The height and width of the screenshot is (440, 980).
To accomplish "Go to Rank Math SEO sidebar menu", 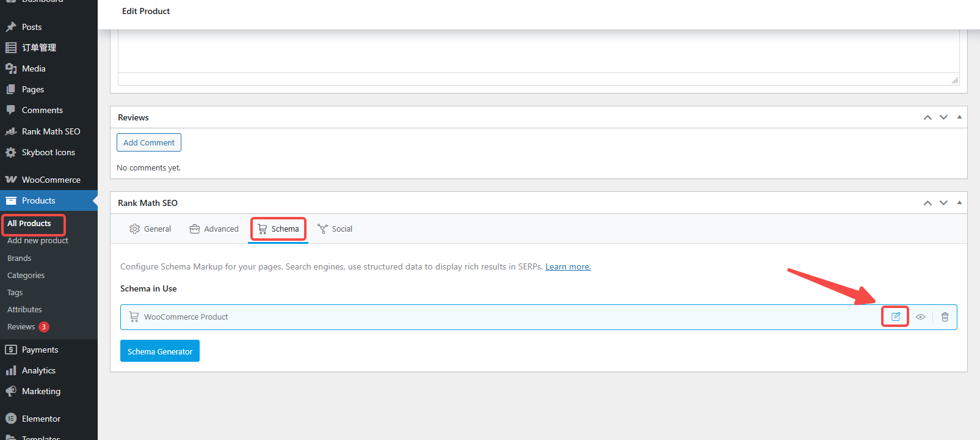I will point(51,131).
